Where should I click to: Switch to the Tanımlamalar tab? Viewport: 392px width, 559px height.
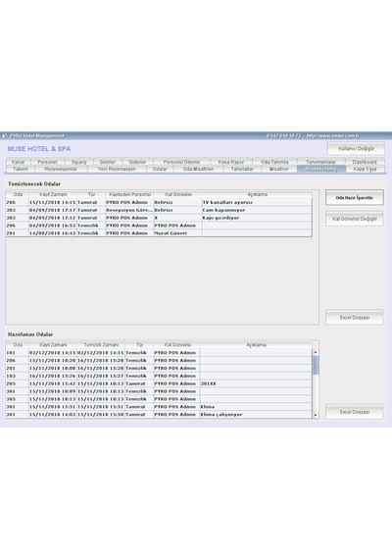320,162
